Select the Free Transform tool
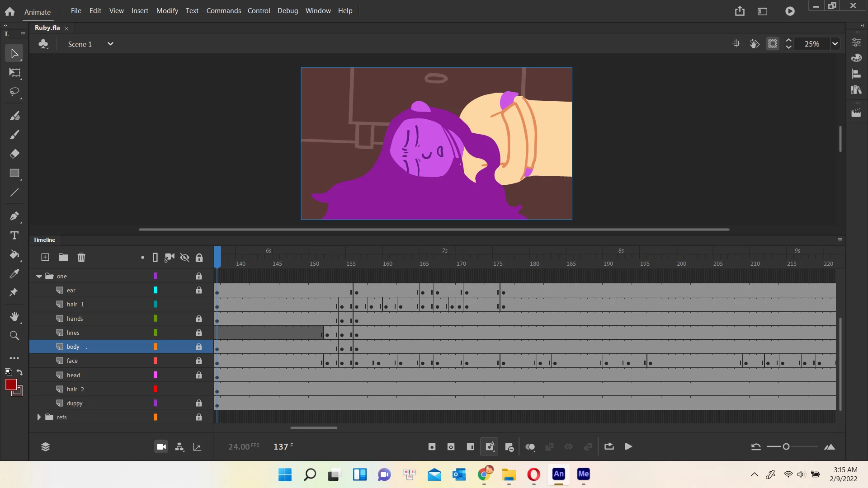 14,73
